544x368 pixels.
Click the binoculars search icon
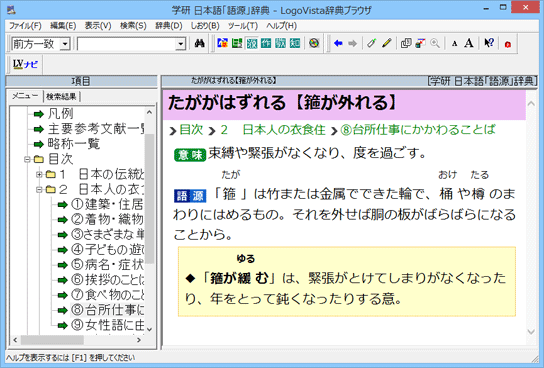[199, 43]
